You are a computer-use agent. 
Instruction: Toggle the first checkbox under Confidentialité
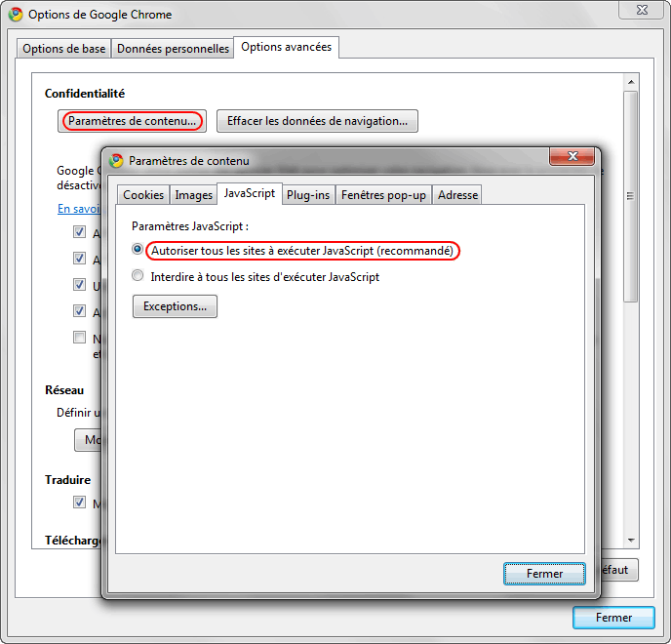[79, 233]
